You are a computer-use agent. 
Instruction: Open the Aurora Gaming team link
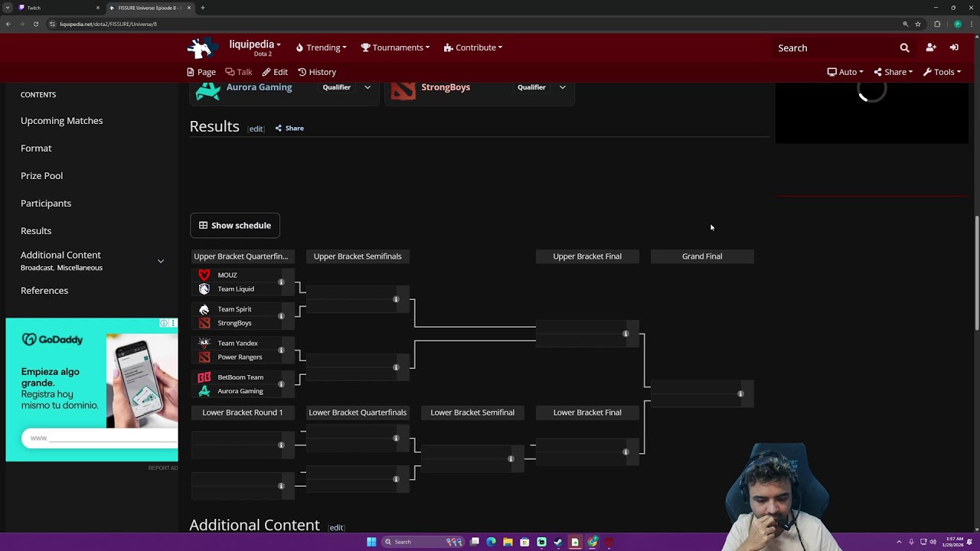pyautogui.click(x=259, y=87)
